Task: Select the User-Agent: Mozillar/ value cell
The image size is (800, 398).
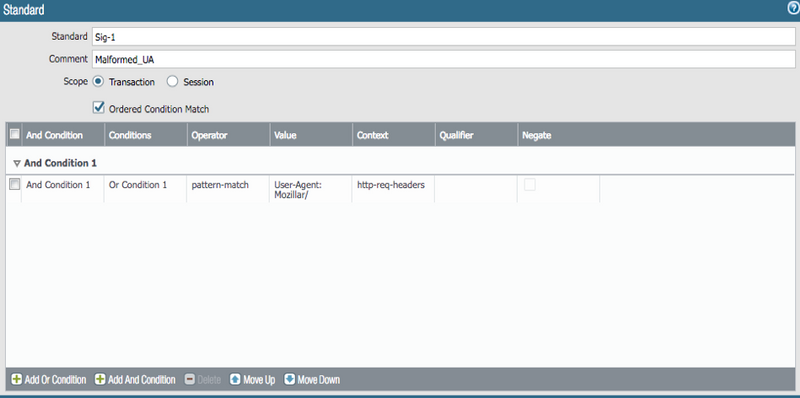Action: pos(311,189)
